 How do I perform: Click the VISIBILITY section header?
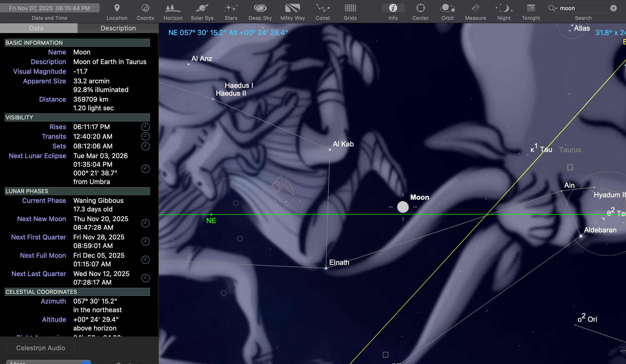click(77, 117)
